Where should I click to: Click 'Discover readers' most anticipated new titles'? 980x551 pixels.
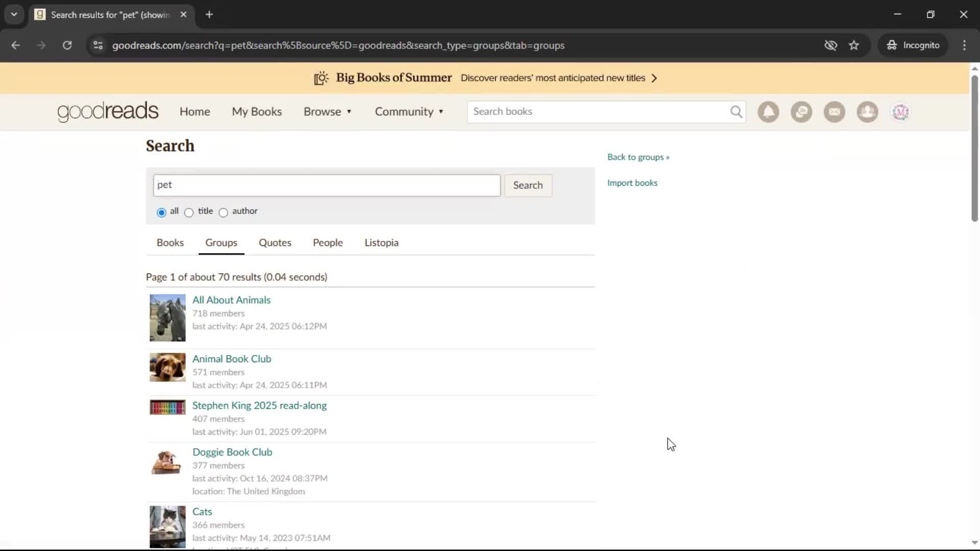coord(553,78)
